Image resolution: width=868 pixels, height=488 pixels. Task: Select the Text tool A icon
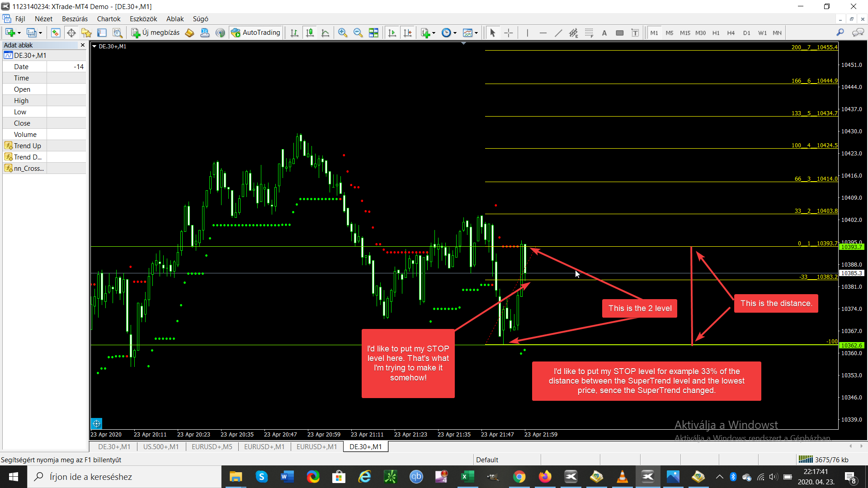tap(604, 33)
